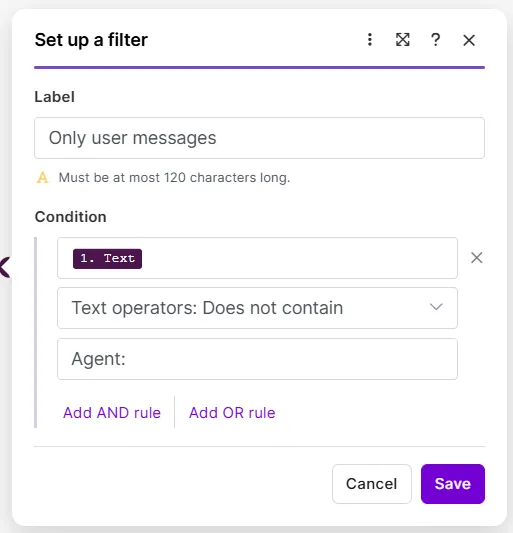Click the 'Set up a filter' title

(x=91, y=40)
